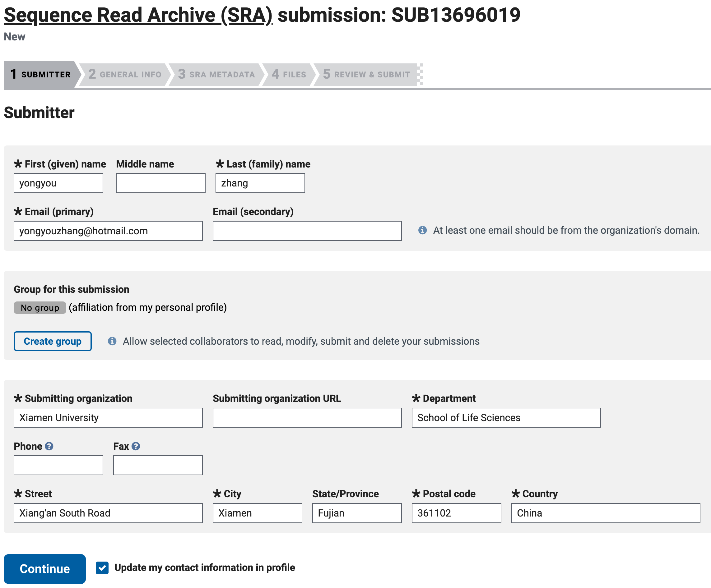The height and width of the screenshot is (588, 711).
Task: Click info icon beside organization email notice
Action: (x=422, y=230)
